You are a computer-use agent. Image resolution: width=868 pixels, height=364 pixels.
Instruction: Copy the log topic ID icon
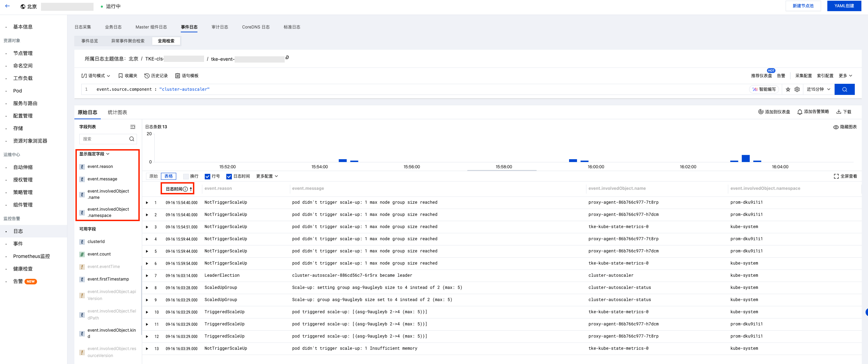[x=287, y=57]
